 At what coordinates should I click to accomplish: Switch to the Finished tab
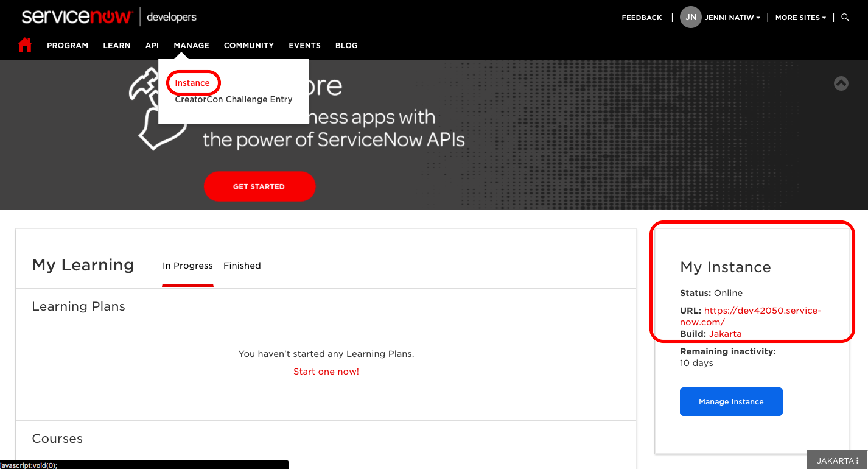coord(242,266)
